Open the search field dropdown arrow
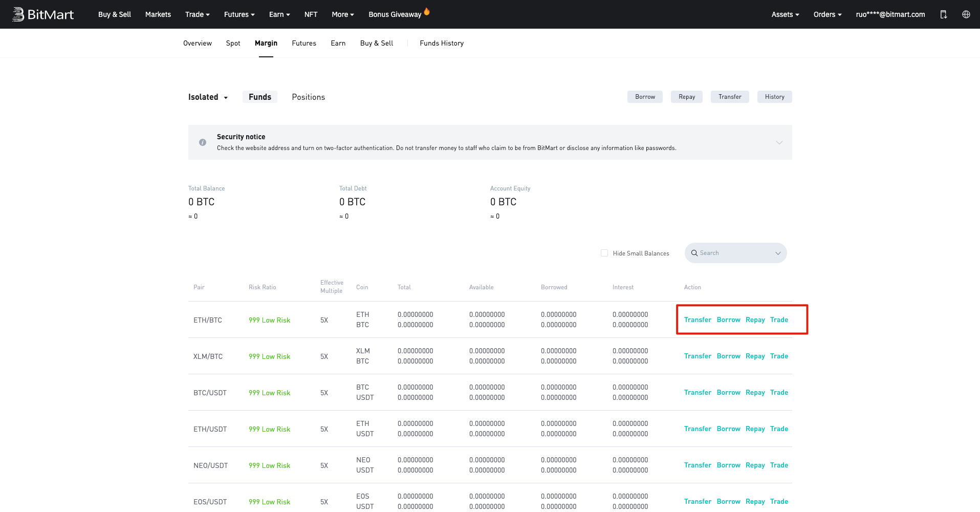980x512 pixels. click(x=778, y=253)
